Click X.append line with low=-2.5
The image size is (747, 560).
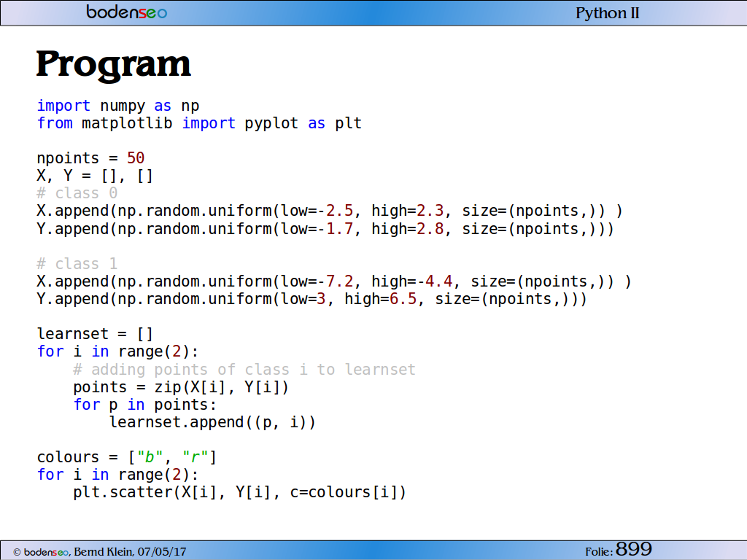coord(330,211)
